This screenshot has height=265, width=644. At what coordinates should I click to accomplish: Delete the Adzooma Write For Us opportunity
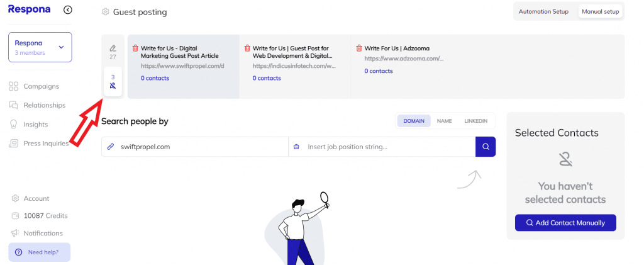coord(358,48)
